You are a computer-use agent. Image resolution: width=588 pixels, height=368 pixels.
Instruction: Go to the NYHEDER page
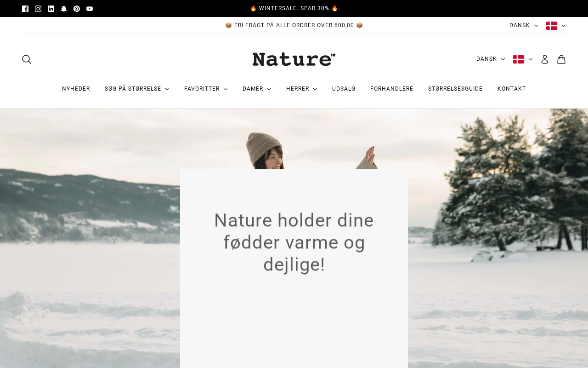76,89
